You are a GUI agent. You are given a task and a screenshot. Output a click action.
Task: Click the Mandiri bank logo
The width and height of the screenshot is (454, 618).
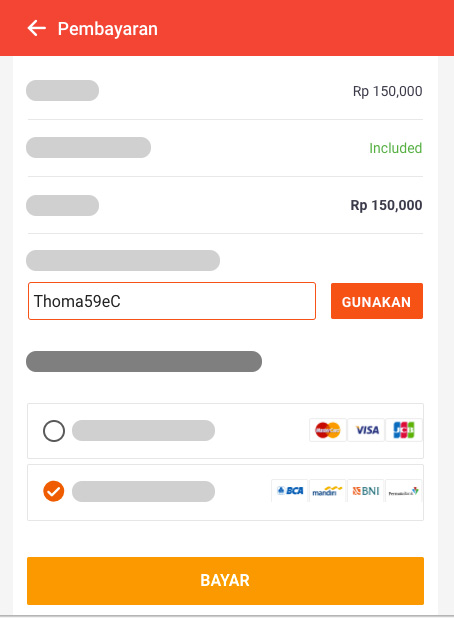328,491
